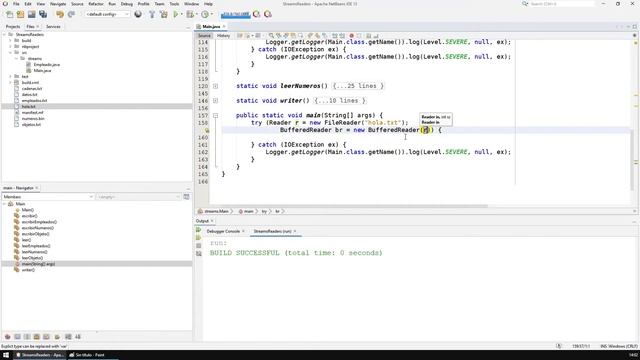640x360 pixels.
Task: Open the default config dropdown
Action: coord(107,14)
